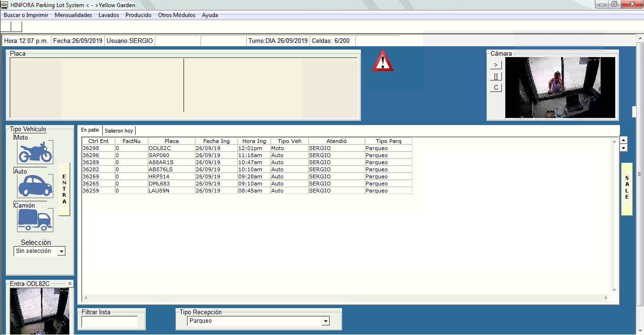This screenshot has height=335, width=644.
Task: Switch to the Salieron hoy tab
Action: (119, 131)
